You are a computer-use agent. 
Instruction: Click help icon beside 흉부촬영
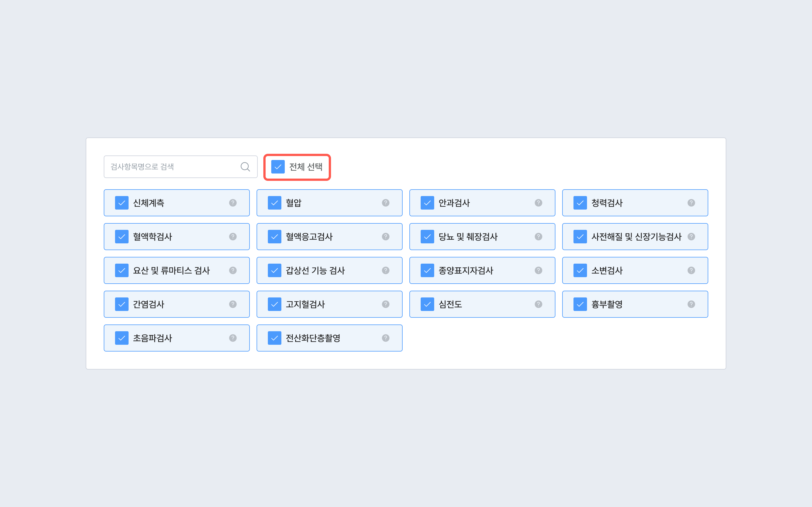point(691,304)
